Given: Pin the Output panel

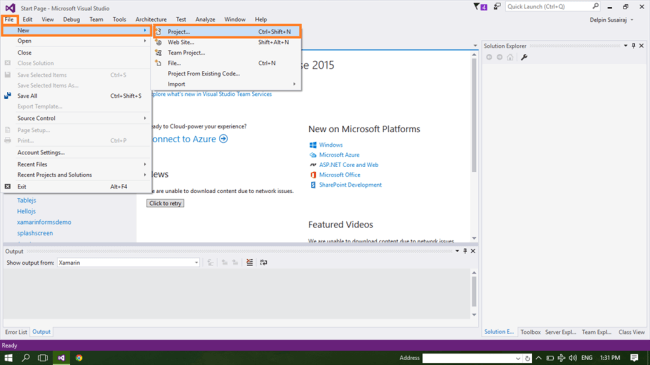Looking at the screenshot, I should [465, 251].
